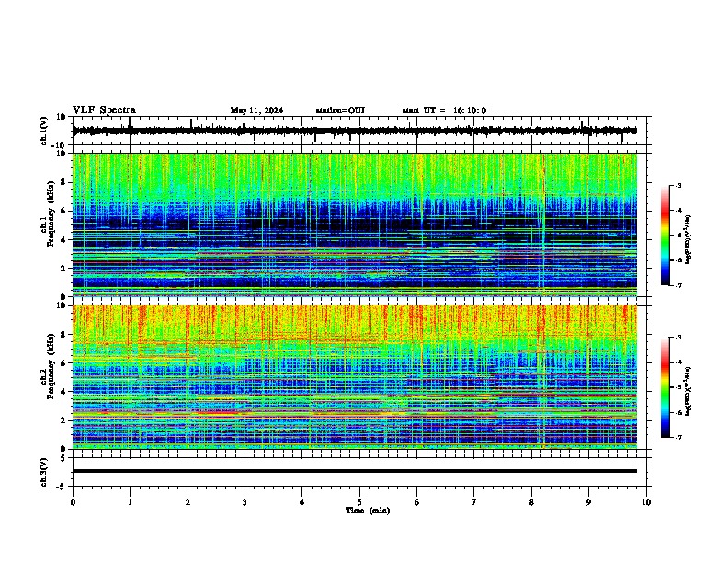Image resolution: width=728 pixels, height=563 pixels.
Task: Click the 'VLF Spectra' title text
Action: point(104,110)
